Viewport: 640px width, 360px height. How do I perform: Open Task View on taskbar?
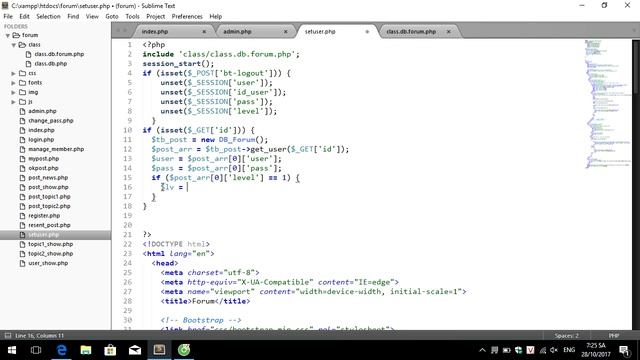tap(36, 350)
